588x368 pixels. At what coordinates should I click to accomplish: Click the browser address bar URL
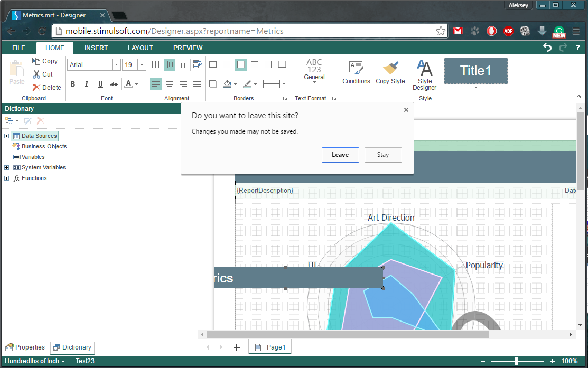click(x=174, y=31)
